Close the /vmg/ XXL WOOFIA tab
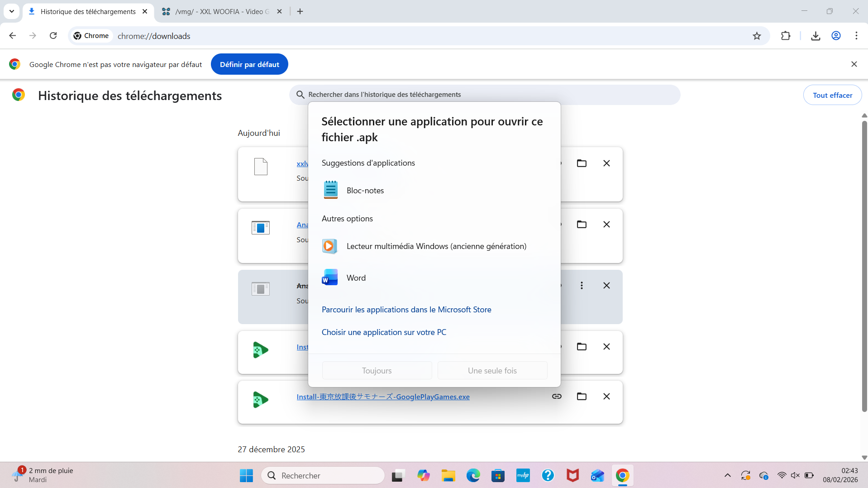868x488 pixels. click(x=279, y=11)
